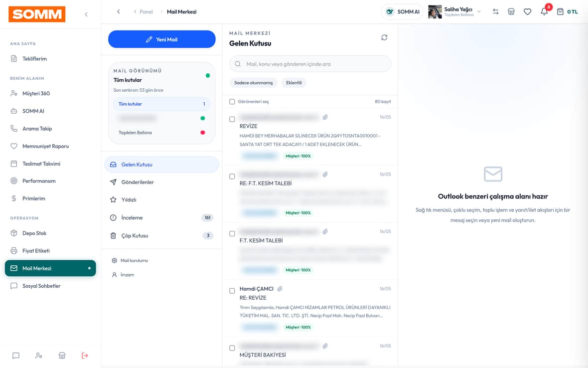This screenshot has width=588, height=368.
Task: Select Taşdelen Bellona mailbox with red dot
Action: [161, 133]
